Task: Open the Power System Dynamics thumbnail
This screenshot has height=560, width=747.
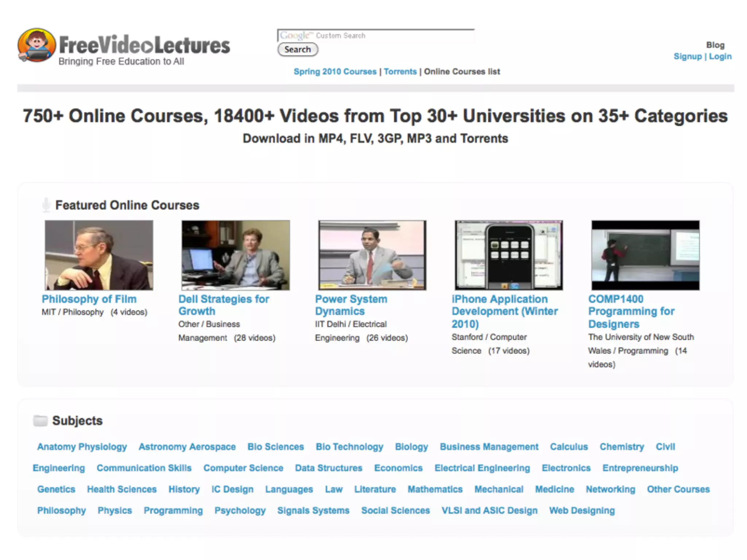Action: [x=372, y=255]
